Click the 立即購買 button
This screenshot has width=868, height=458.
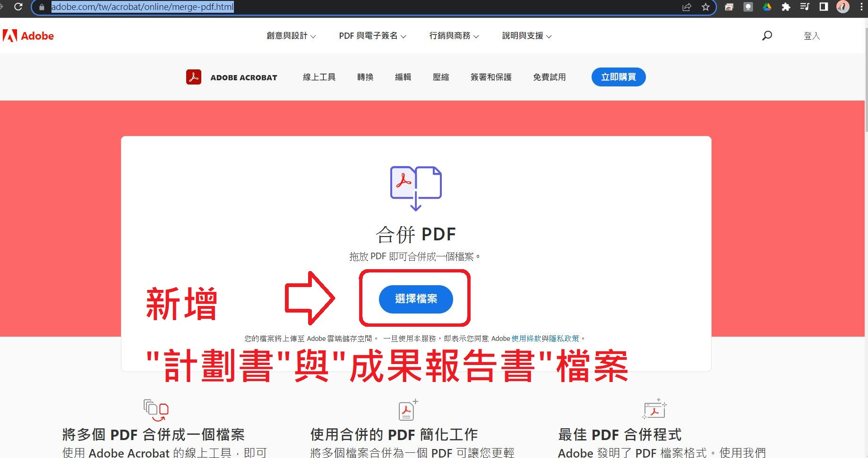click(x=619, y=77)
